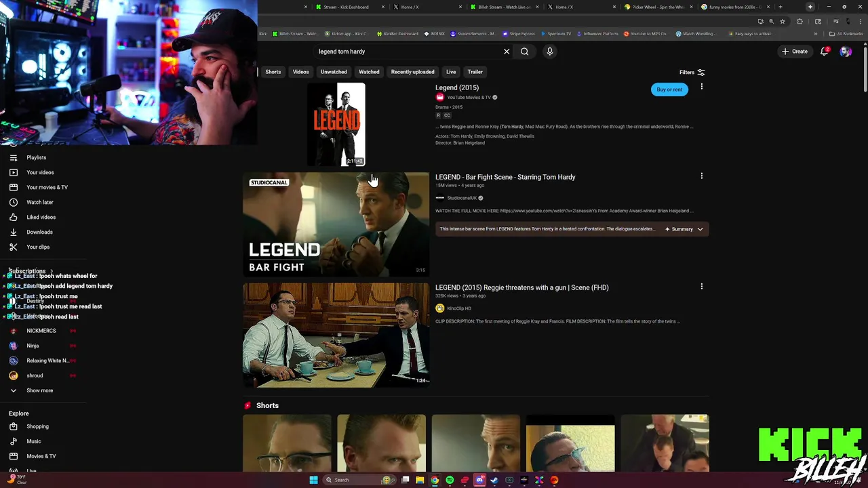Open the Spotify taskbar icon

click(x=450, y=480)
